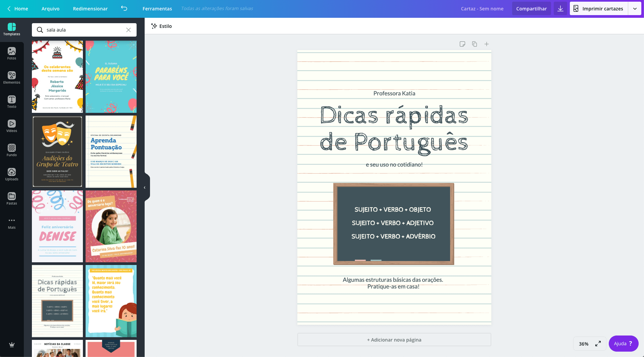Open the Uploads panel
644x357 pixels.
12,175
